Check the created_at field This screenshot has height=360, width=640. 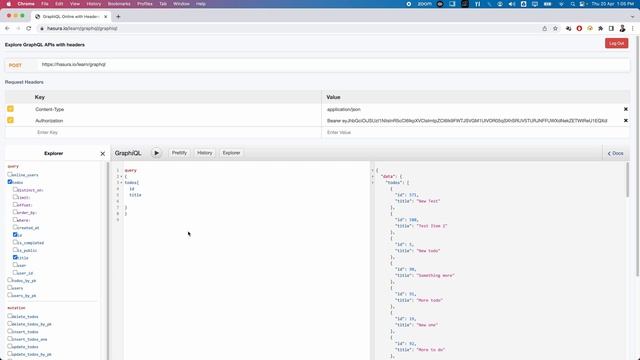click(x=15, y=227)
